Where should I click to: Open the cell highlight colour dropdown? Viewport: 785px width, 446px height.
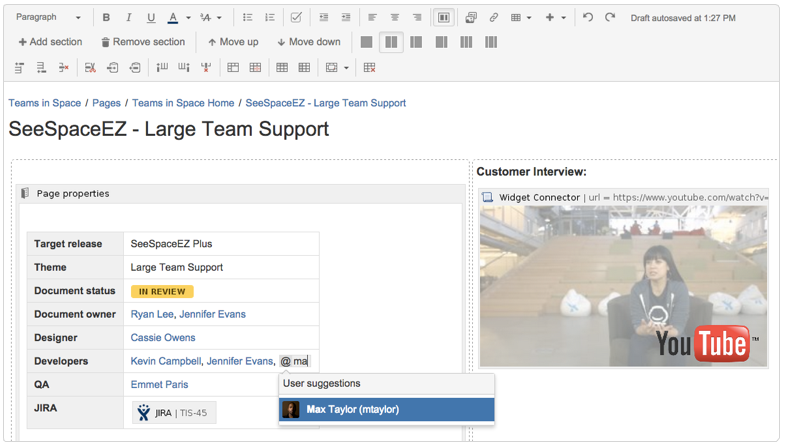(346, 68)
